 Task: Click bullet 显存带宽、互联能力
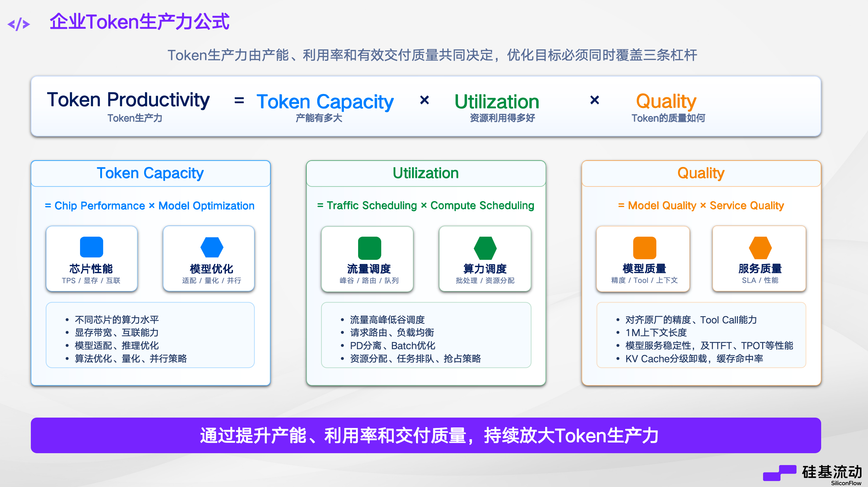coord(117,332)
